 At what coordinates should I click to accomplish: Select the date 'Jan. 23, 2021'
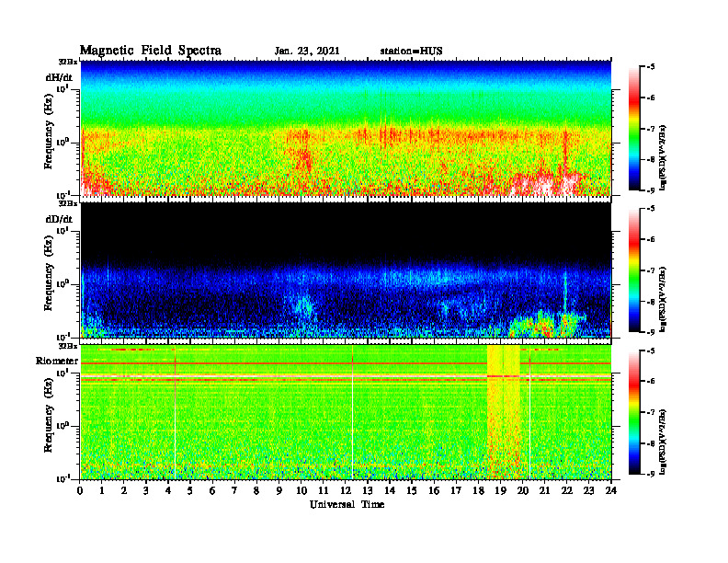(307, 52)
